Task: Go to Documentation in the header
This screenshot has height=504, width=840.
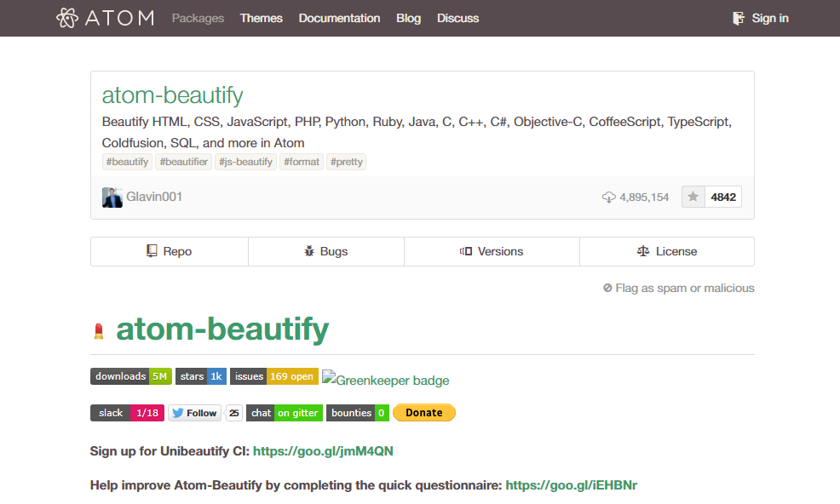Action: (339, 18)
